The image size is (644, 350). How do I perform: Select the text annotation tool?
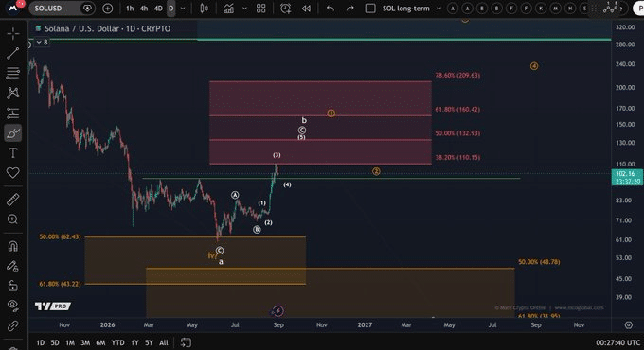[12, 153]
